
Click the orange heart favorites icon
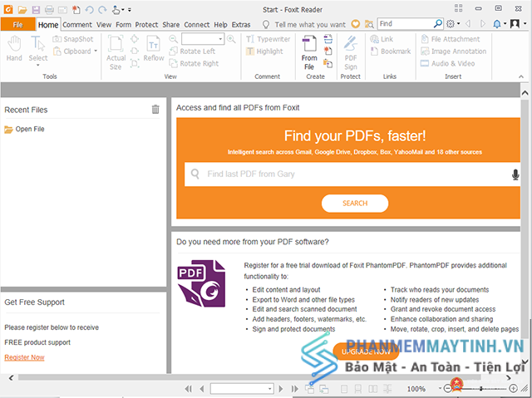[355, 24]
